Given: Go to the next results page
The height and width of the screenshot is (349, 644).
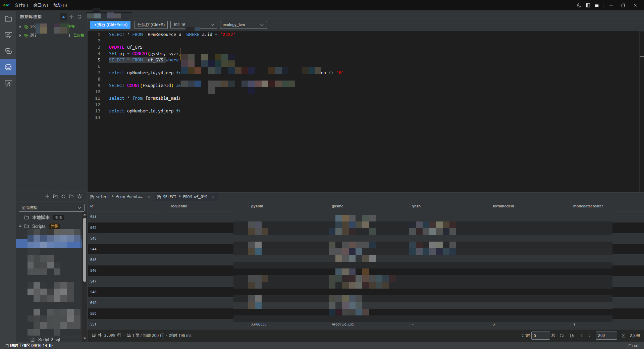Looking at the screenshot, I should [x=589, y=336].
